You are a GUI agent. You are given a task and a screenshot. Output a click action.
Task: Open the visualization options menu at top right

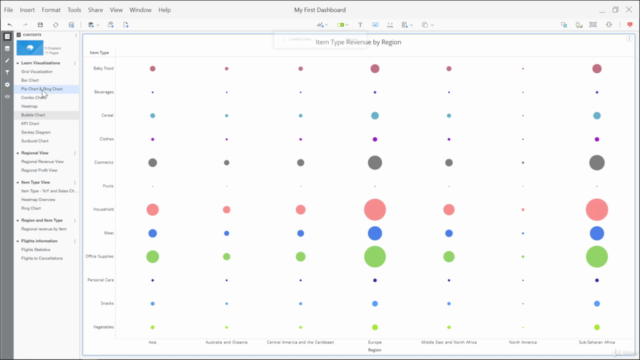click(x=629, y=39)
